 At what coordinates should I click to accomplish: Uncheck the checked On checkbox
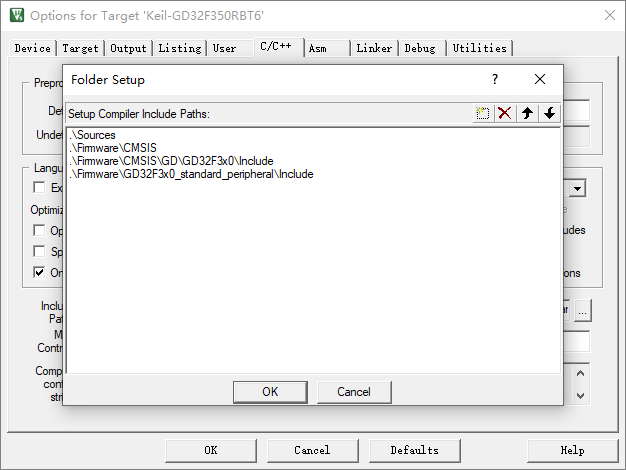click(39, 273)
